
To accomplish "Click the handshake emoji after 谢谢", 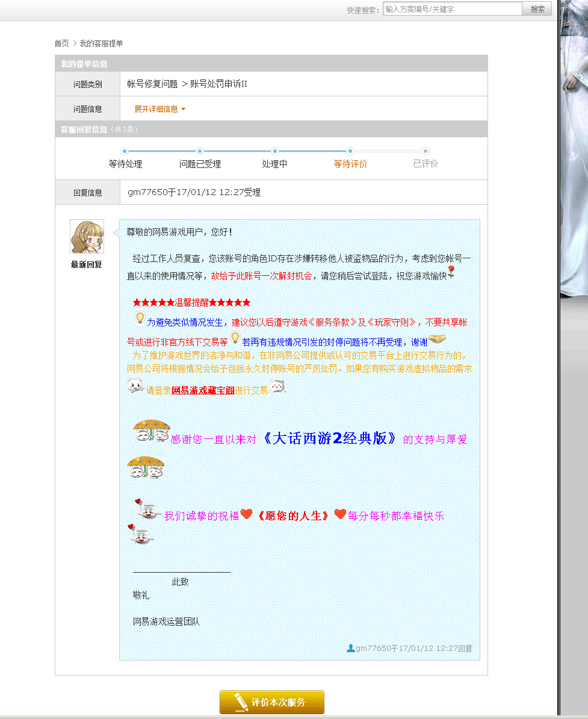I will pyautogui.click(x=437, y=340).
